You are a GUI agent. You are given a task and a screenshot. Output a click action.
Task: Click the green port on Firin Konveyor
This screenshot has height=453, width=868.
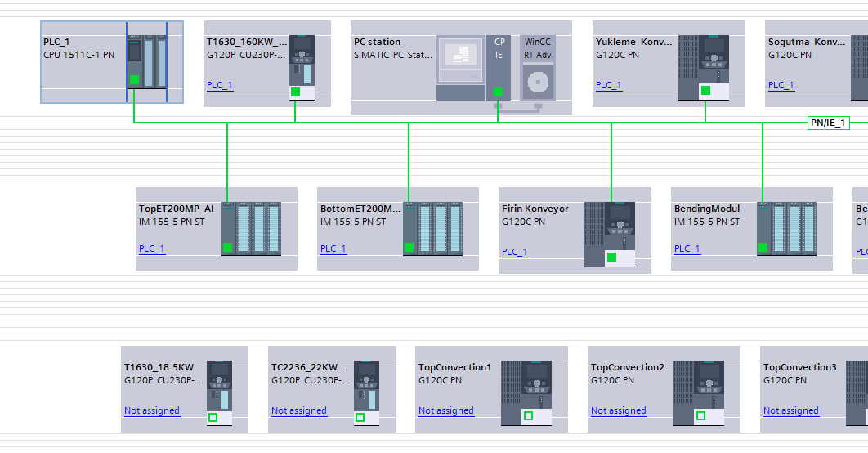pyautogui.click(x=611, y=257)
